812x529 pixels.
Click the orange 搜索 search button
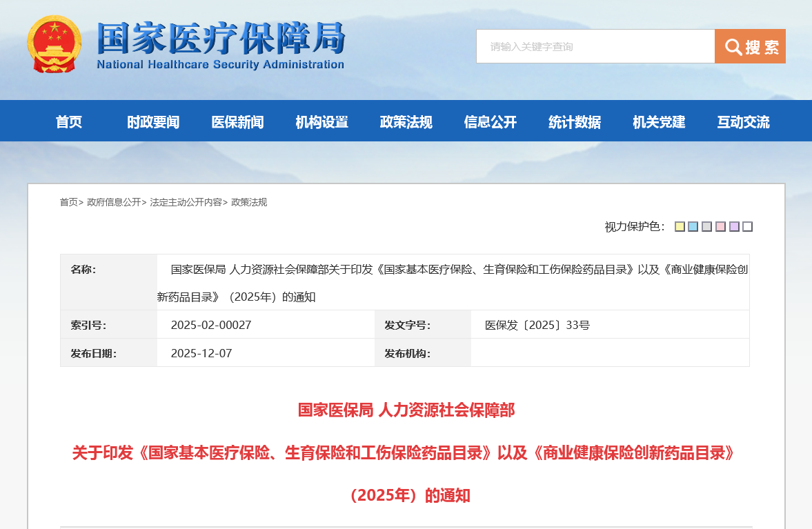pos(750,47)
